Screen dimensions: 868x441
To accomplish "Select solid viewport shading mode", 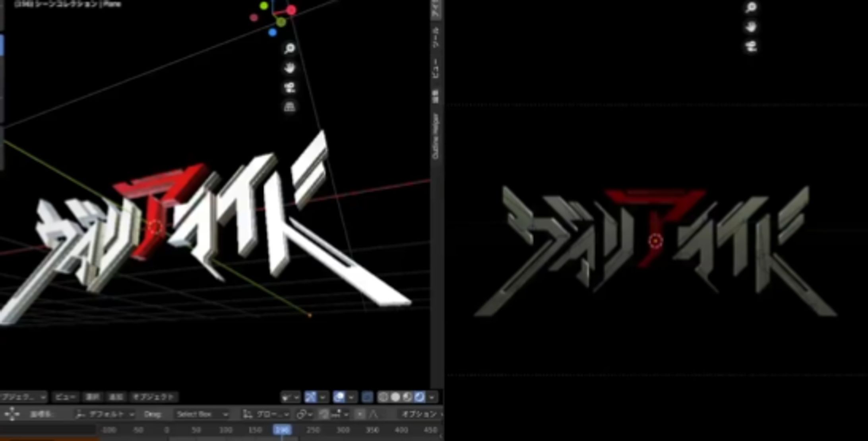I will pyautogui.click(x=395, y=397).
